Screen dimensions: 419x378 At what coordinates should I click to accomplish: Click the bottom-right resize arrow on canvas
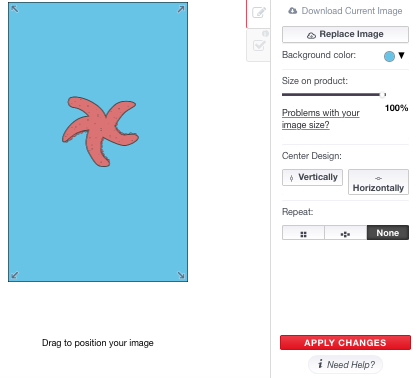[x=181, y=275]
